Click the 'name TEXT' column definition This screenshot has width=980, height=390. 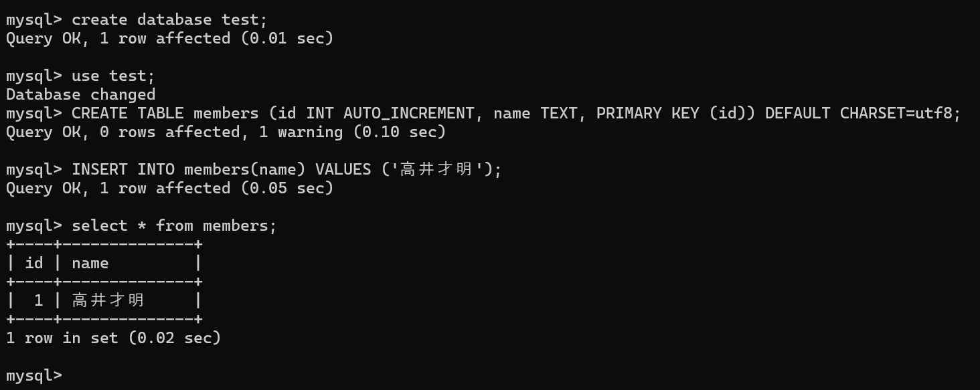(535, 113)
